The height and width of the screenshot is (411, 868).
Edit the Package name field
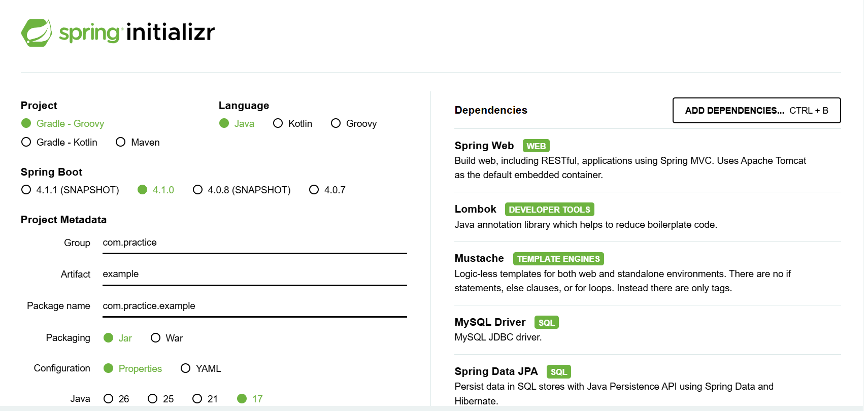255,306
